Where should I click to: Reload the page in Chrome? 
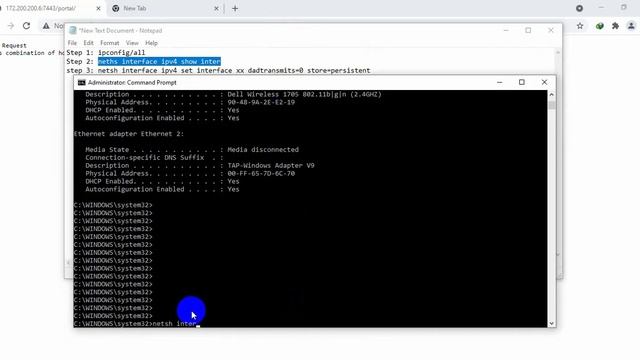[27, 26]
